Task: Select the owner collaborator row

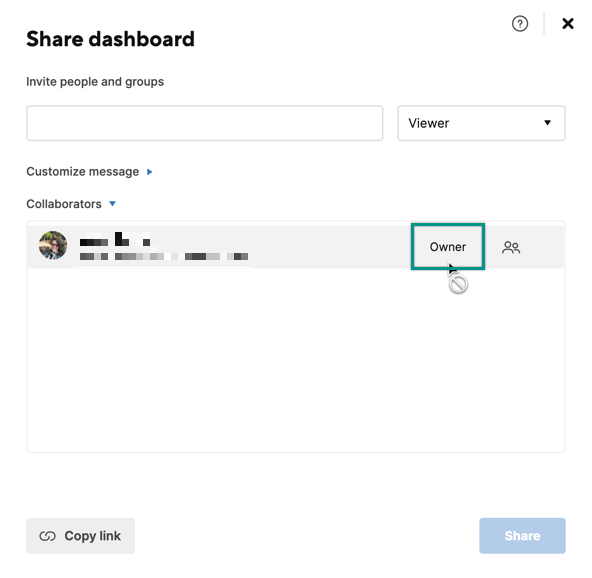Action: pos(296,247)
